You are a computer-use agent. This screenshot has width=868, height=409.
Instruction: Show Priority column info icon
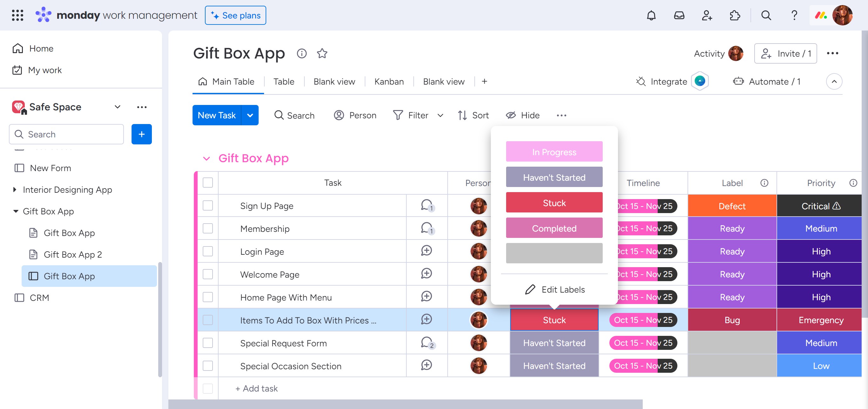tap(853, 183)
